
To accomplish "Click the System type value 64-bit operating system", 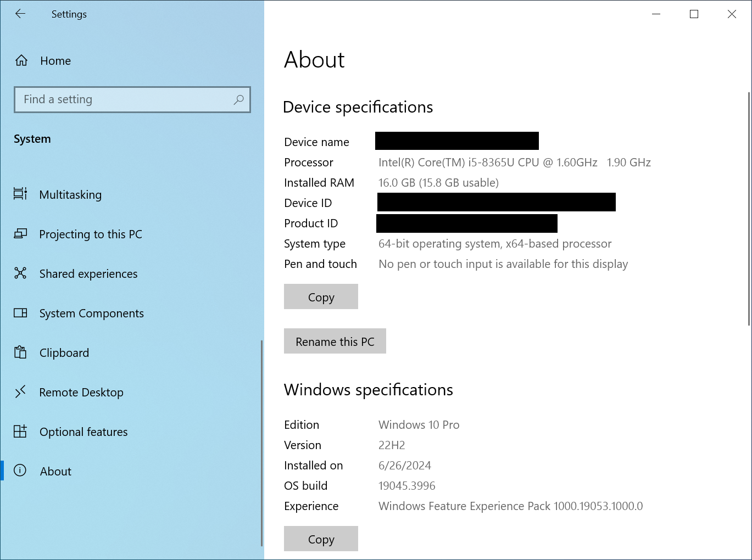I will pyautogui.click(x=495, y=244).
